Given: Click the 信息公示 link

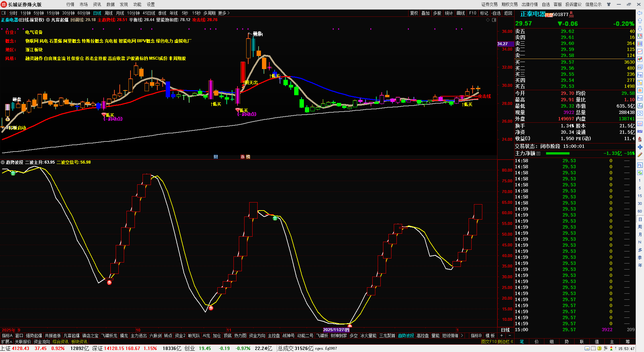Looking at the screenshot, I should pos(594,4).
